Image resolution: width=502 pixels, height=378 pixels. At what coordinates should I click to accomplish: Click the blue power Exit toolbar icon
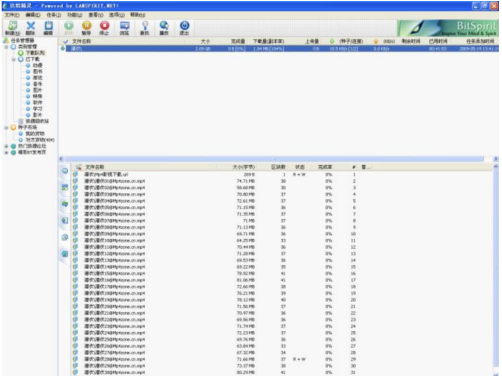[x=184, y=28]
